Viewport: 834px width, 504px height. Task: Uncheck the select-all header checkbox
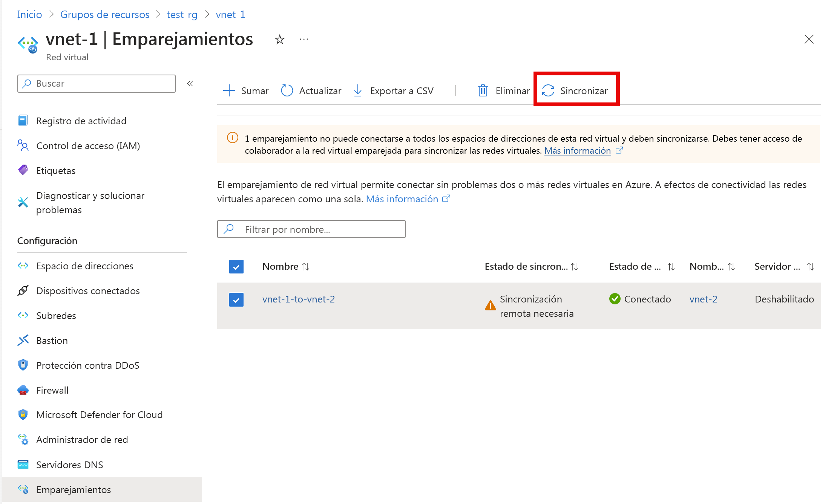pyautogui.click(x=236, y=267)
